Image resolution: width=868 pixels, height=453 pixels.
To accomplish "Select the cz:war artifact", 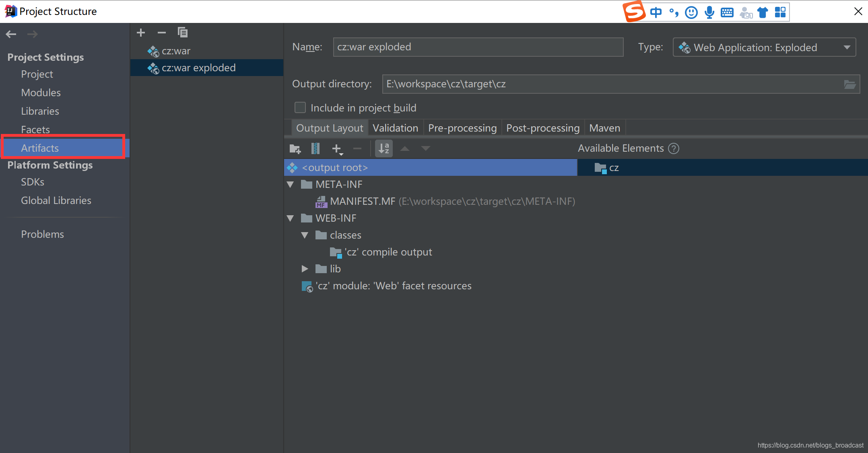I will 176,51.
